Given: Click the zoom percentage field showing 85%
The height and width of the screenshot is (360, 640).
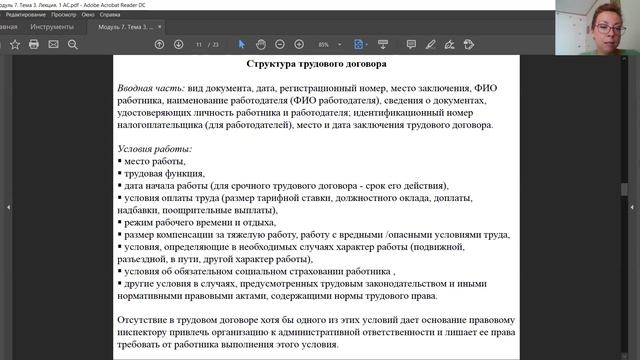Looking at the screenshot, I should (324, 44).
